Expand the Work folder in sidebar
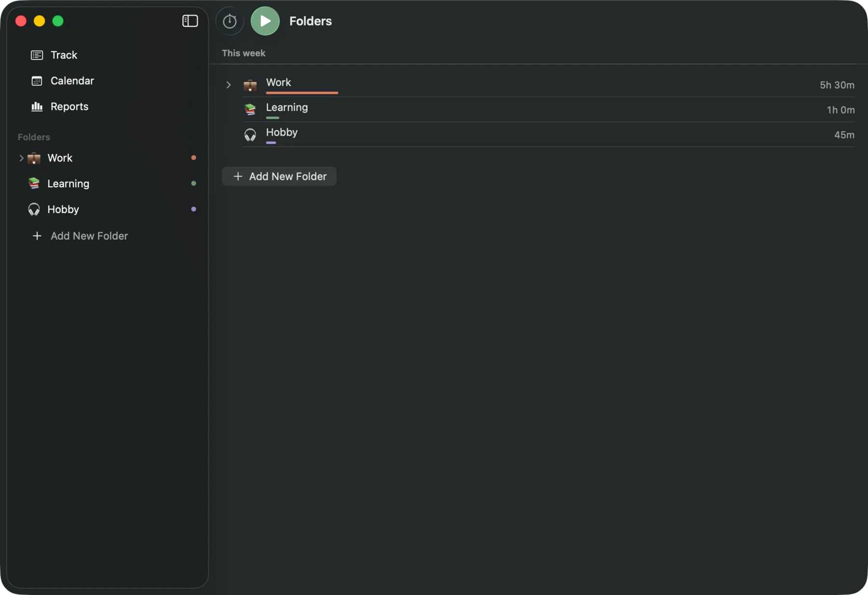868x595 pixels. coord(21,158)
